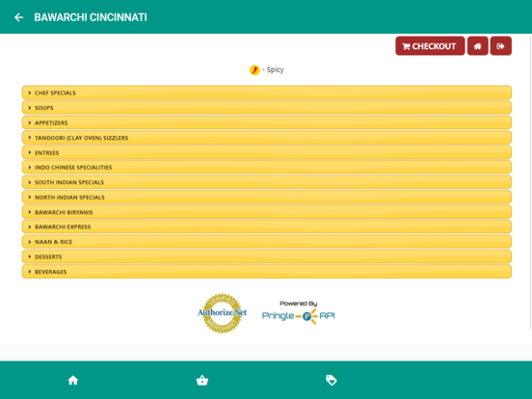The width and height of the screenshot is (532, 399).
Task: Go back using the header arrow
Action: [x=18, y=17]
